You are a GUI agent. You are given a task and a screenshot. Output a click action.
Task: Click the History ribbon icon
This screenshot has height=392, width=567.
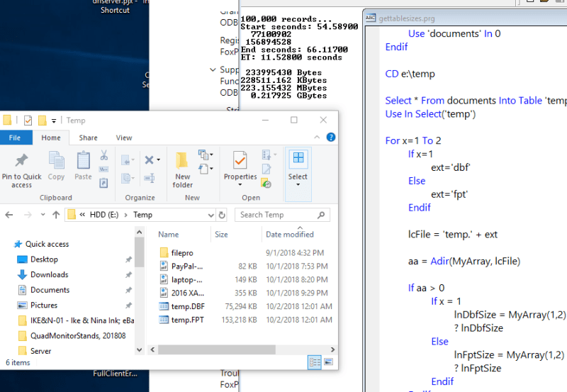[x=266, y=184]
